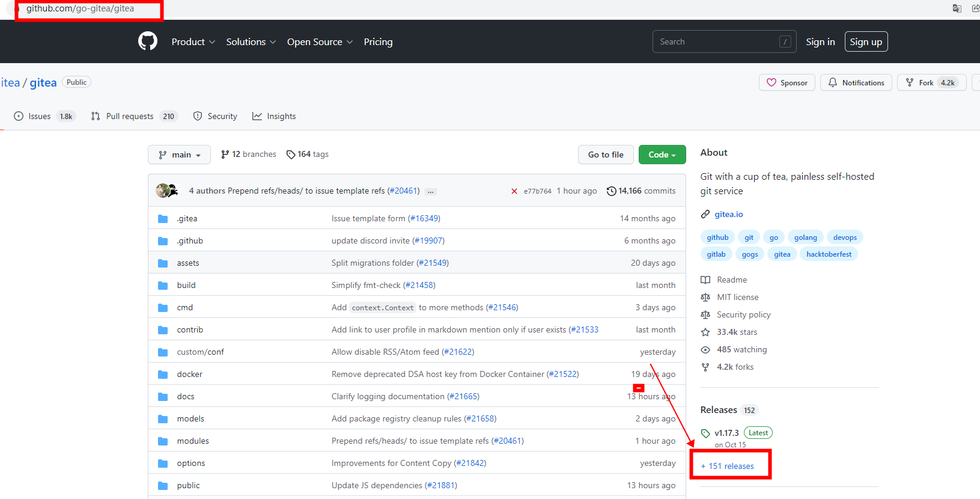Click the GitHub Octocat logo
The image size is (980, 499).
(148, 41)
